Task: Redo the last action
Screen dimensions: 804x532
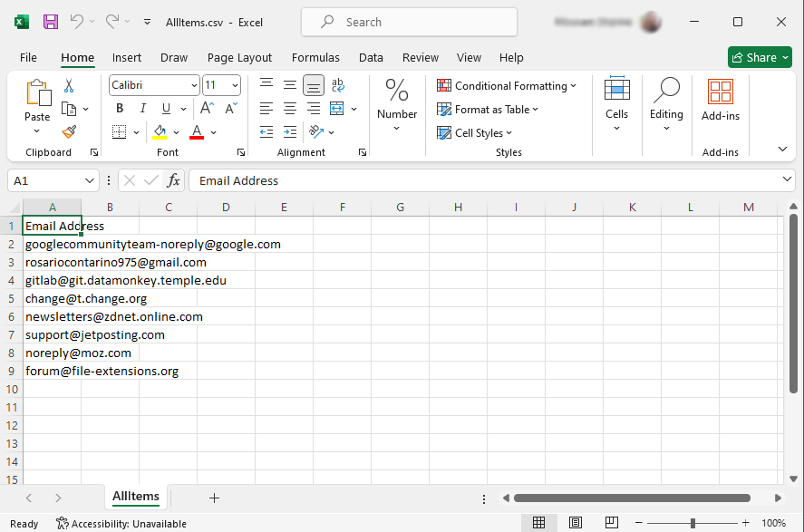Action: click(x=112, y=22)
